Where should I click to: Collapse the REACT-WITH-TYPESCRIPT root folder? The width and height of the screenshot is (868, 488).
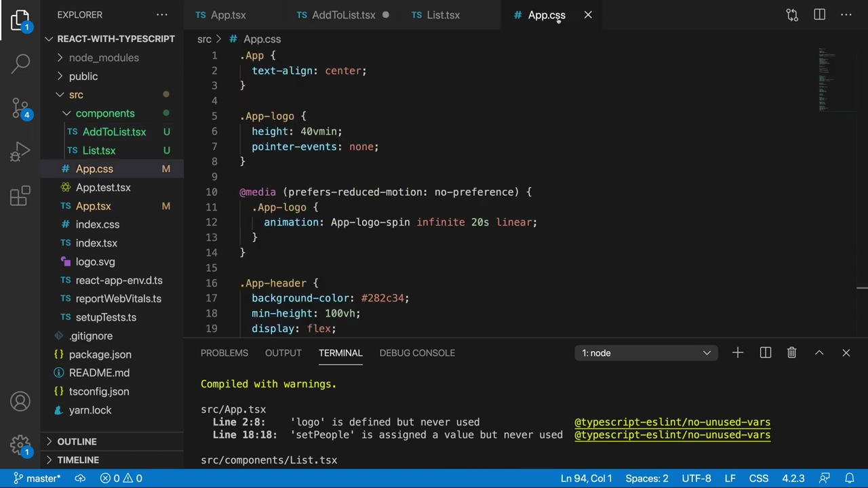[111, 39]
